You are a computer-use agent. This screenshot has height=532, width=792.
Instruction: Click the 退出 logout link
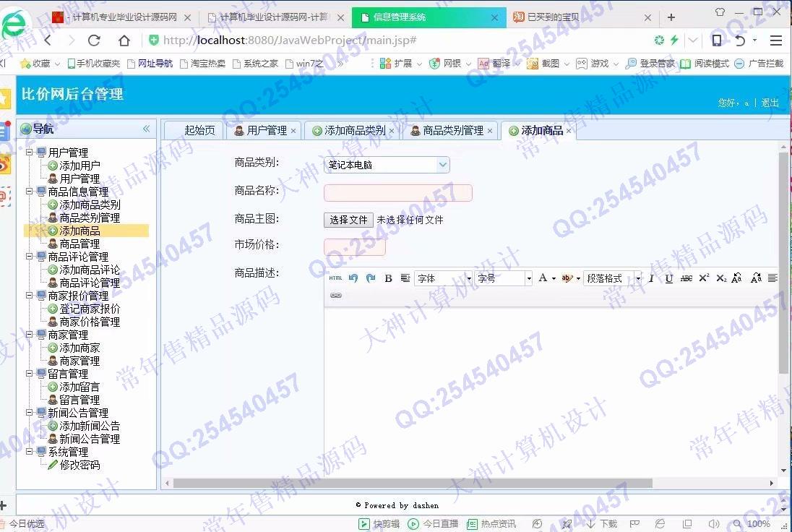[x=770, y=103]
